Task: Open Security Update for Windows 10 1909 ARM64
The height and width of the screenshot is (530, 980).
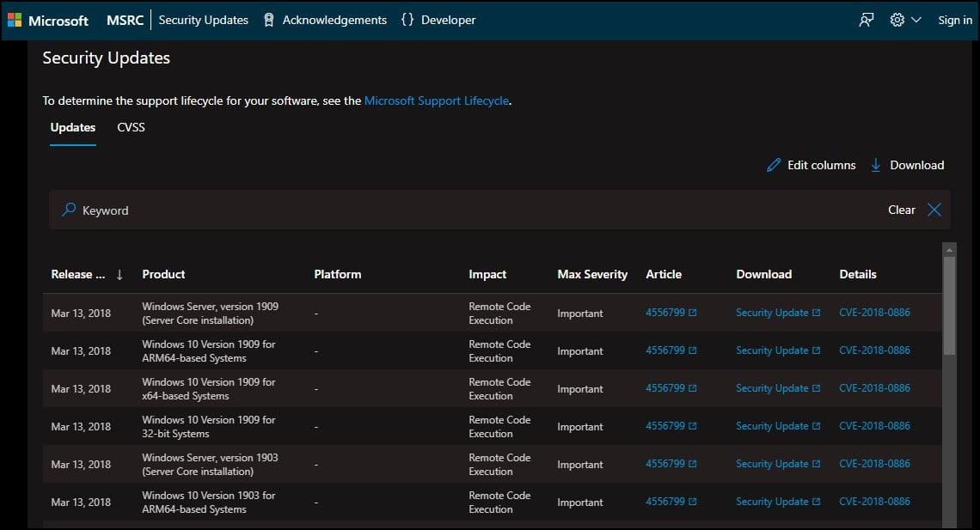Action: point(778,350)
